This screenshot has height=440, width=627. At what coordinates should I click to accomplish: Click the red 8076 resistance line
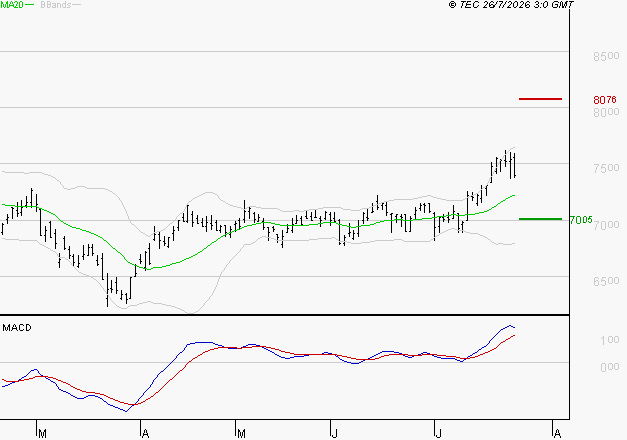click(540, 99)
